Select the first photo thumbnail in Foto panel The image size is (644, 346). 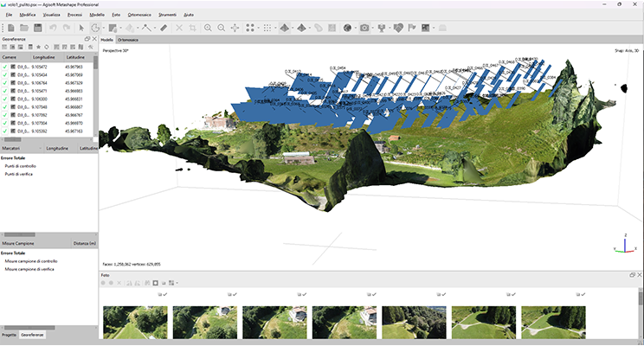tap(135, 322)
